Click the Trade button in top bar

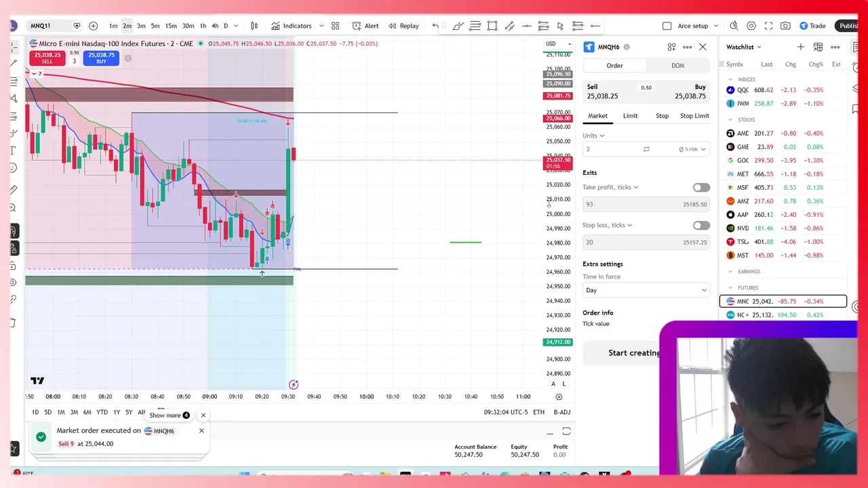point(812,26)
